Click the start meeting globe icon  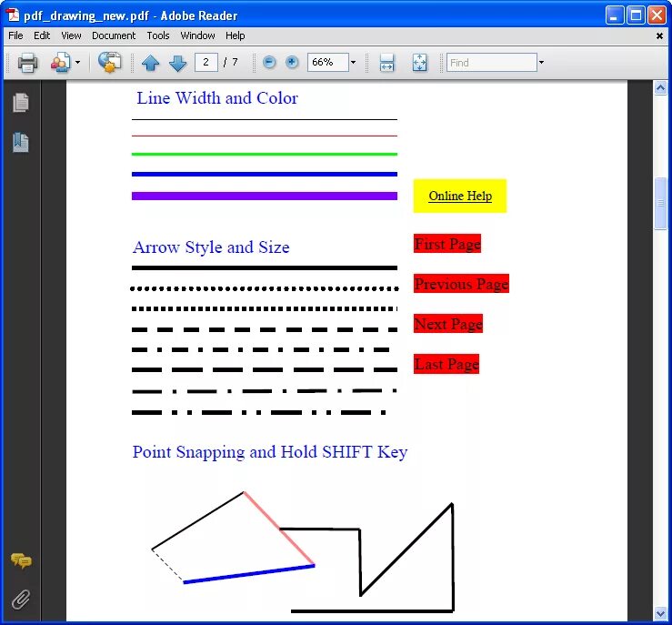click(110, 63)
